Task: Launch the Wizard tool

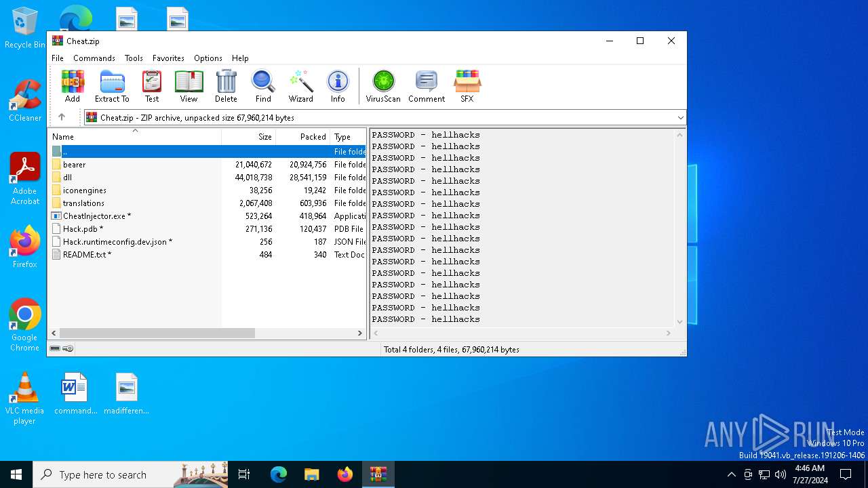Action: (300, 86)
